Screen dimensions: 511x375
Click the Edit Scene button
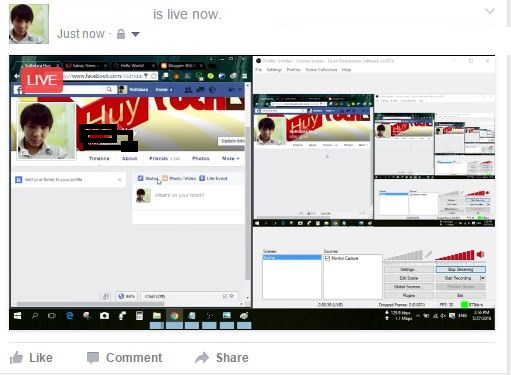[x=409, y=278]
